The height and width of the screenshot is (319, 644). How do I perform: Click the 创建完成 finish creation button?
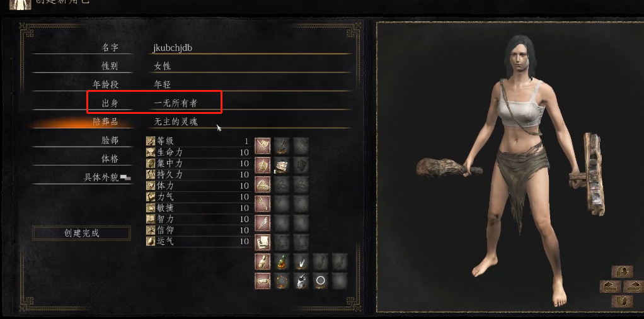pos(82,233)
